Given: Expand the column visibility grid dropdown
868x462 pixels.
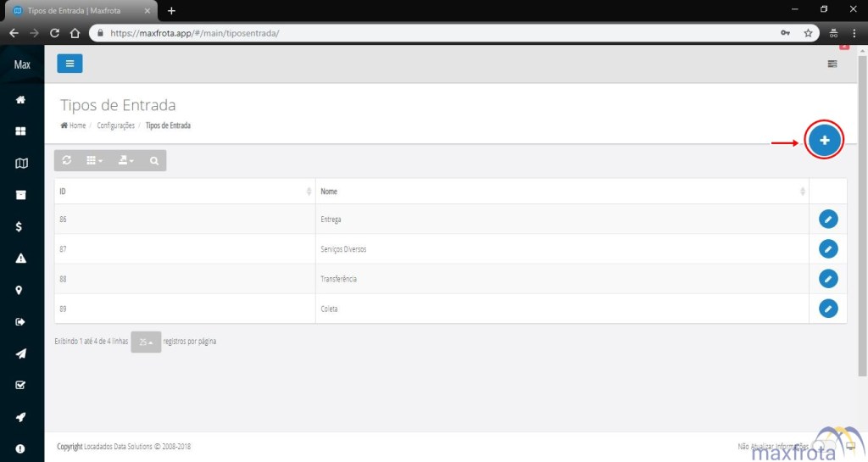Looking at the screenshot, I should coord(95,160).
